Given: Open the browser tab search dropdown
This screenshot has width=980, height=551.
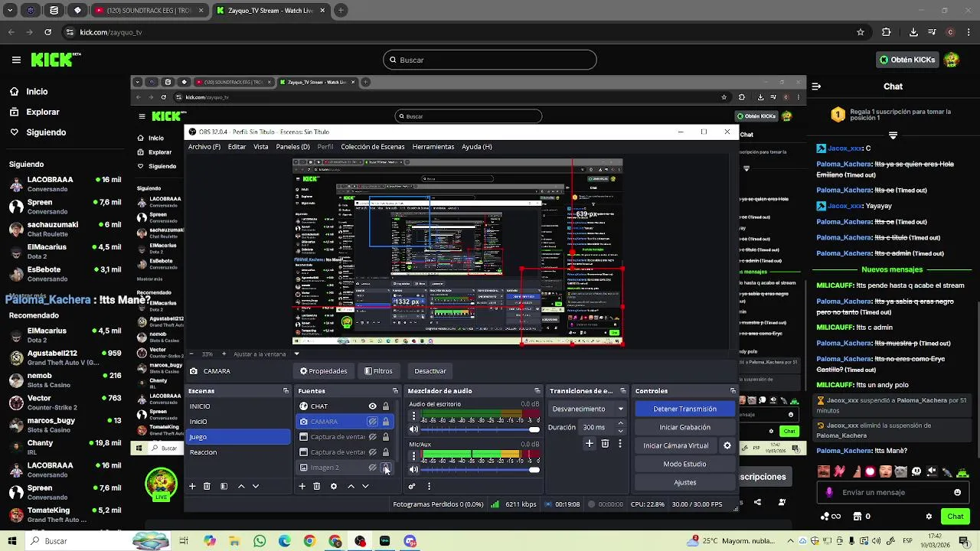Looking at the screenshot, I should [x=11, y=11].
